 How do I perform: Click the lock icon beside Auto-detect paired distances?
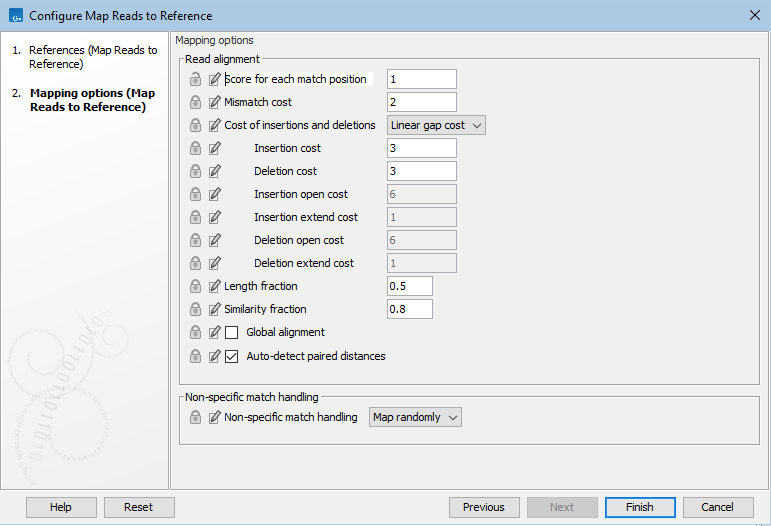tap(196, 356)
